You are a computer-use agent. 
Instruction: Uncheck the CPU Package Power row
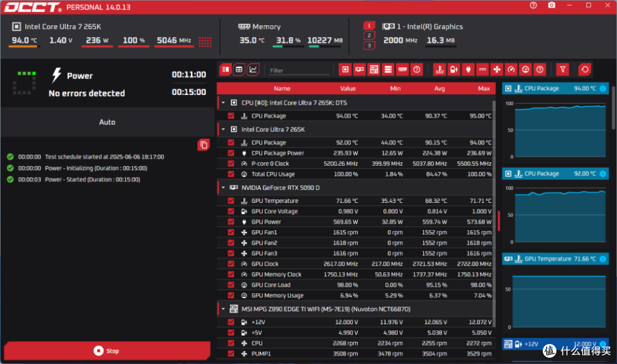click(231, 153)
